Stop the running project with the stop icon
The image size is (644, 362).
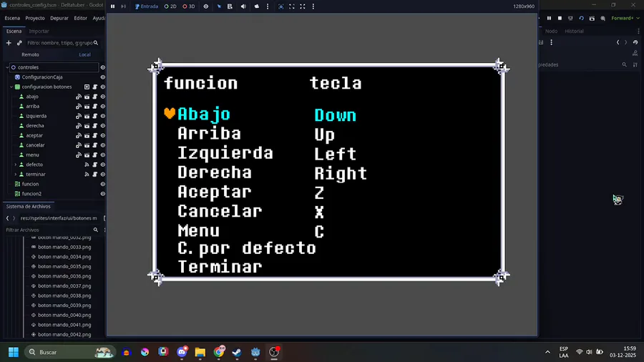tap(560, 19)
